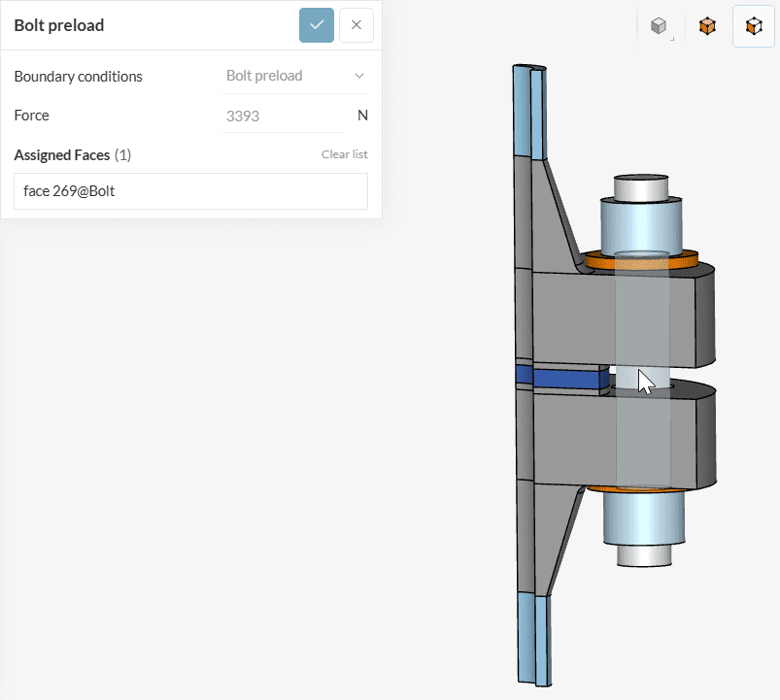Toggle the face selection mode icon
This screenshot has height=700, width=780.
pyautogui.click(x=754, y=26)
